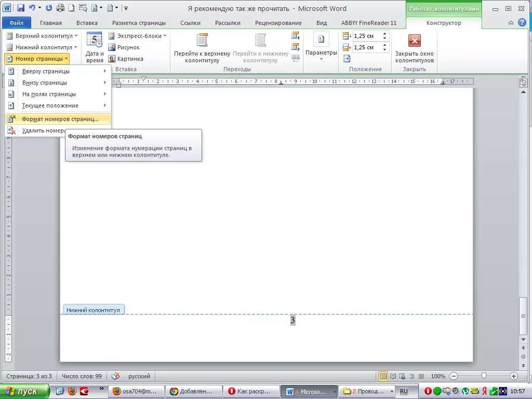Save the document from Quick Access toolbar
The width and height of the screenshot is (532, 399).
point(21,8)
